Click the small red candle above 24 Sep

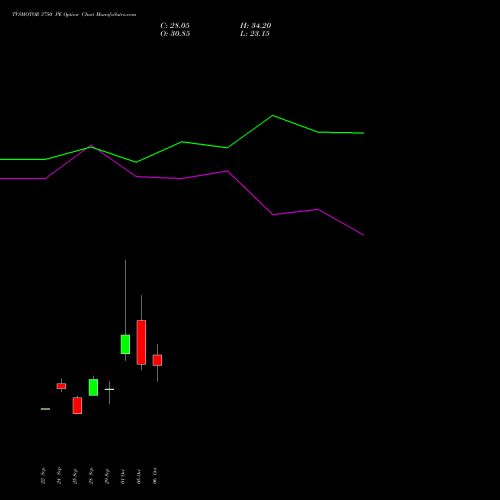pyautogui.click(x=61, y=386)
